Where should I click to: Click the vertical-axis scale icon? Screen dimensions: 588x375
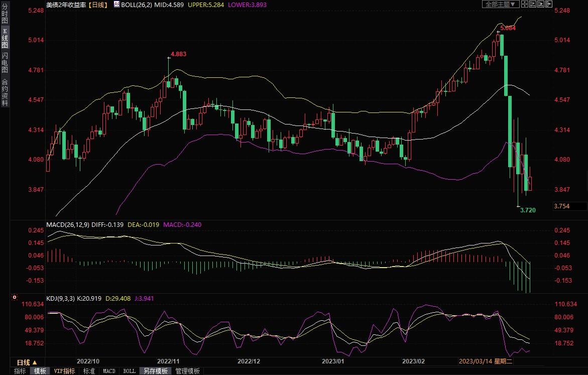[532, 4]
